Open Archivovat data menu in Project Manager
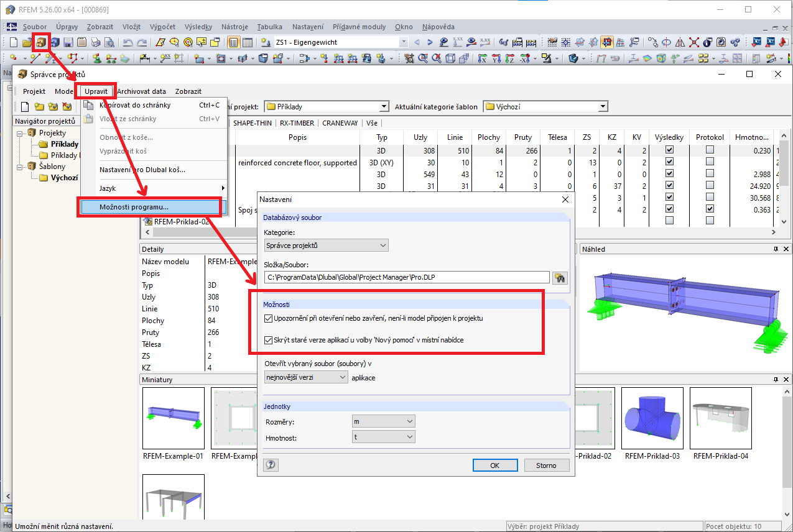 [142, 91]
